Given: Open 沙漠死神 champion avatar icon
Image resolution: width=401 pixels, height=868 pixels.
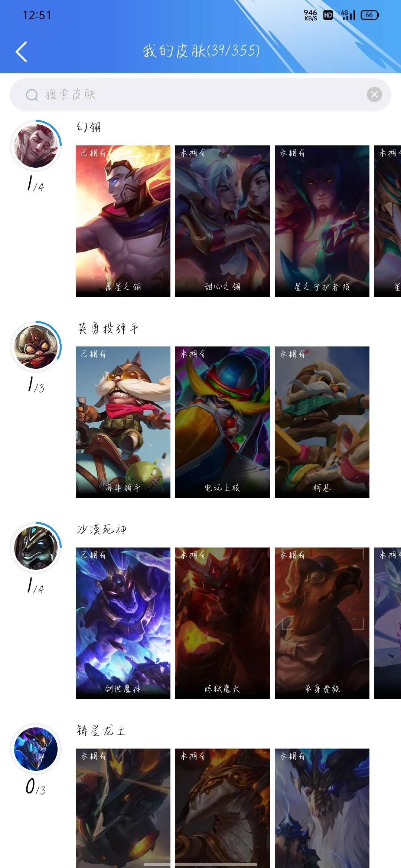Looking at the screenshot, I should pos(36,548).
